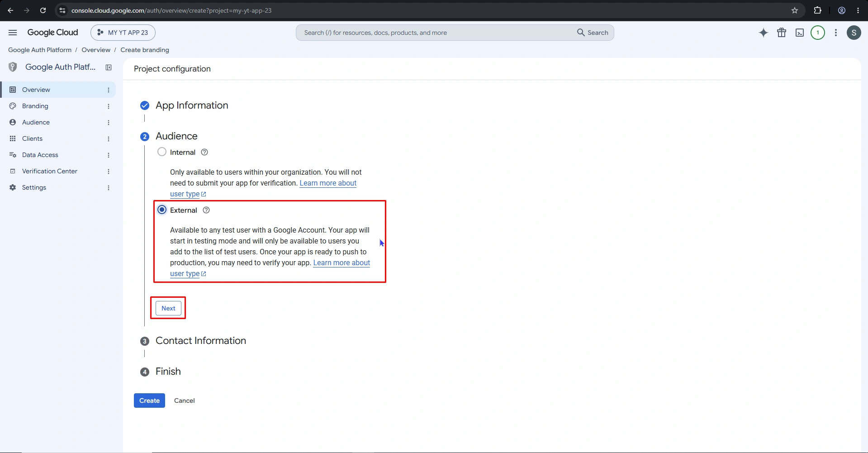868x453 pixels.
Task: Open more options for Overview
Action: [x=109, y=90]
